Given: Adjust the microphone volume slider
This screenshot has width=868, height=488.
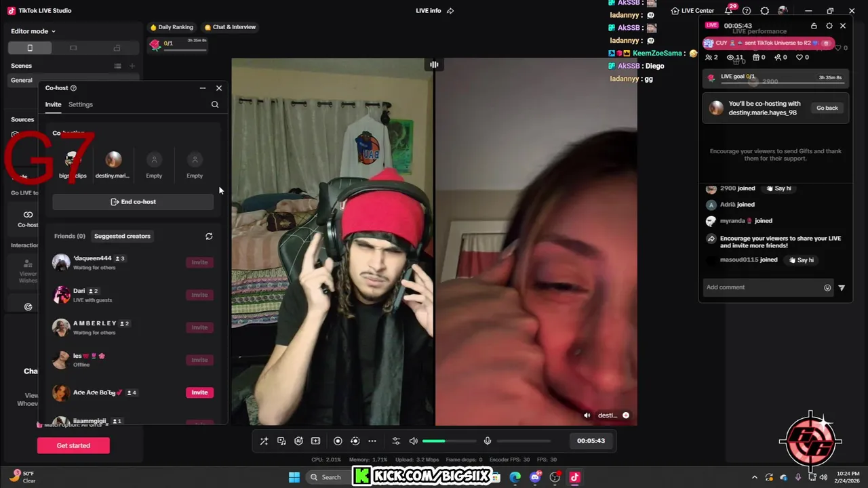Looking at the screenshot, I should tap(524, 441).
